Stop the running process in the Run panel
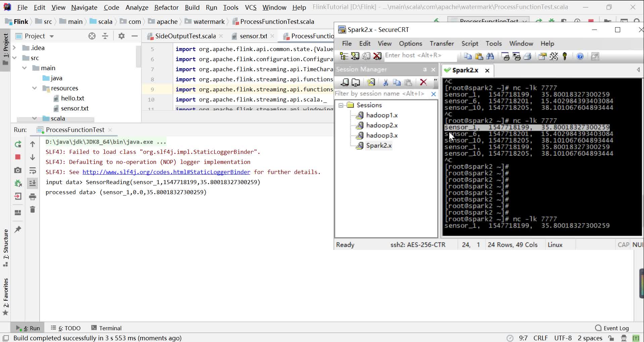This screenshot has height=342, width=644. click(x=18, y=157)
